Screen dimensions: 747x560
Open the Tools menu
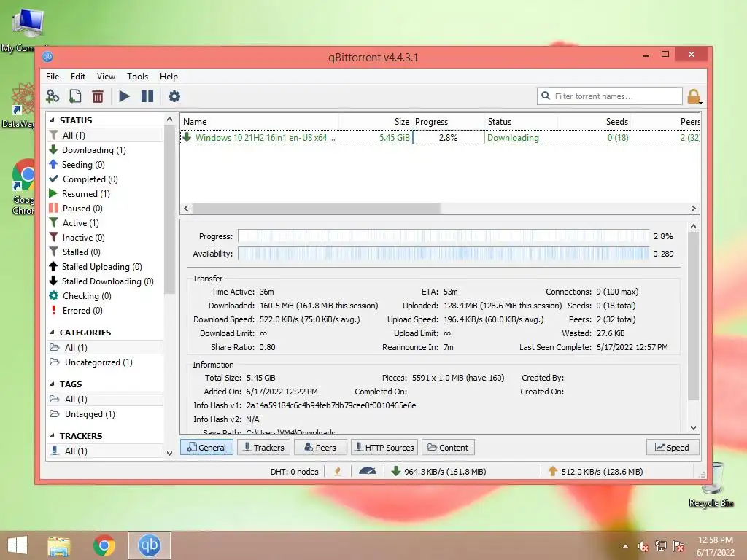(137, 76)
